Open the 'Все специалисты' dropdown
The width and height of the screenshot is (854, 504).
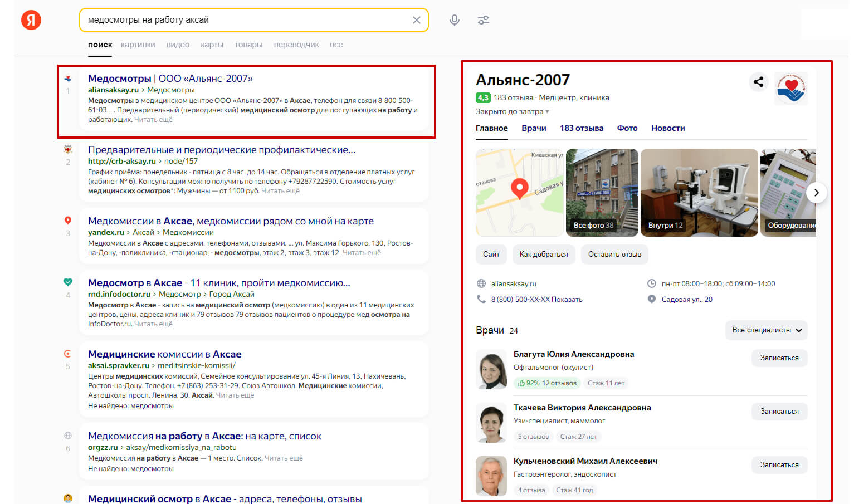tap(767, 330)
